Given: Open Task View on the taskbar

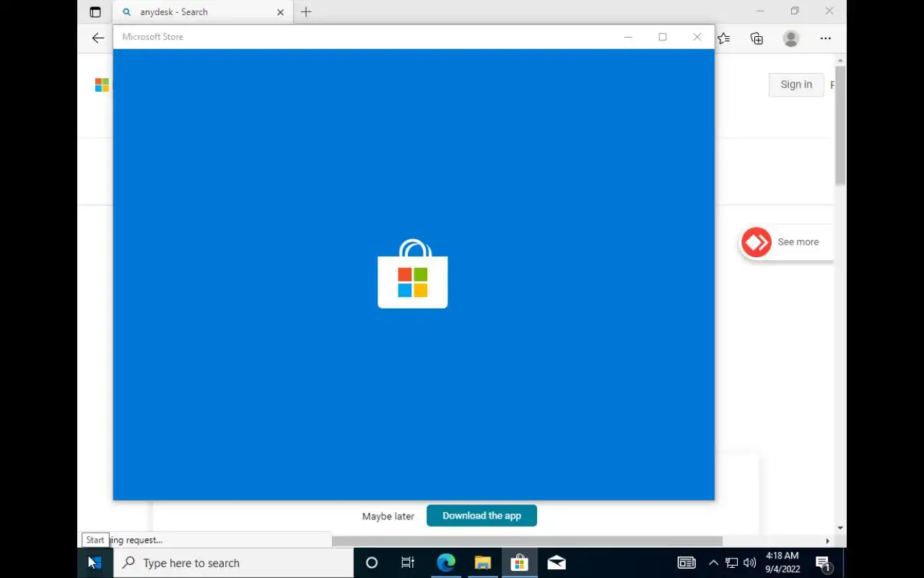Looking at the screenshot, I should tap(408, 563).
